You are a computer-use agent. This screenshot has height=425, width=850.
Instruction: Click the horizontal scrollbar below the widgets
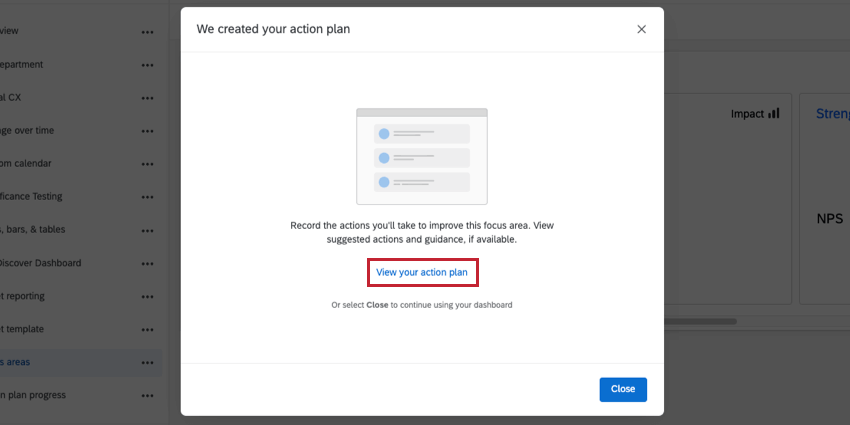click(x=700, y=322)
